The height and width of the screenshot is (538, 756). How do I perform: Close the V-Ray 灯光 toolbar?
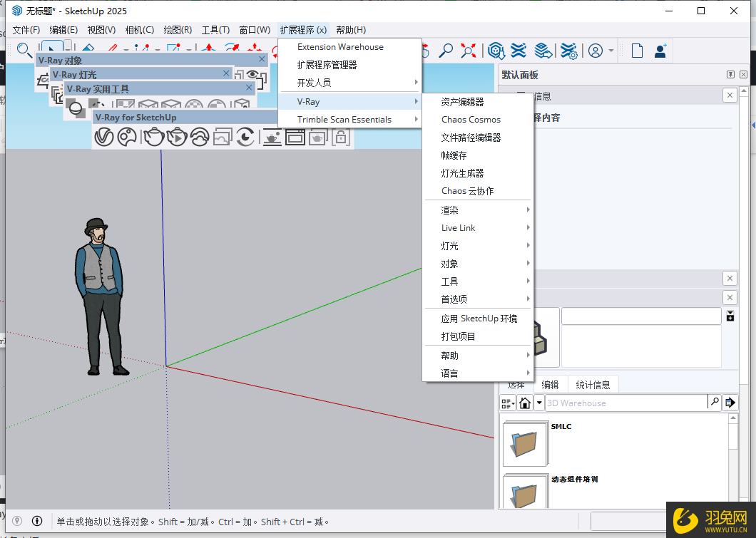[x=226, y=73]
